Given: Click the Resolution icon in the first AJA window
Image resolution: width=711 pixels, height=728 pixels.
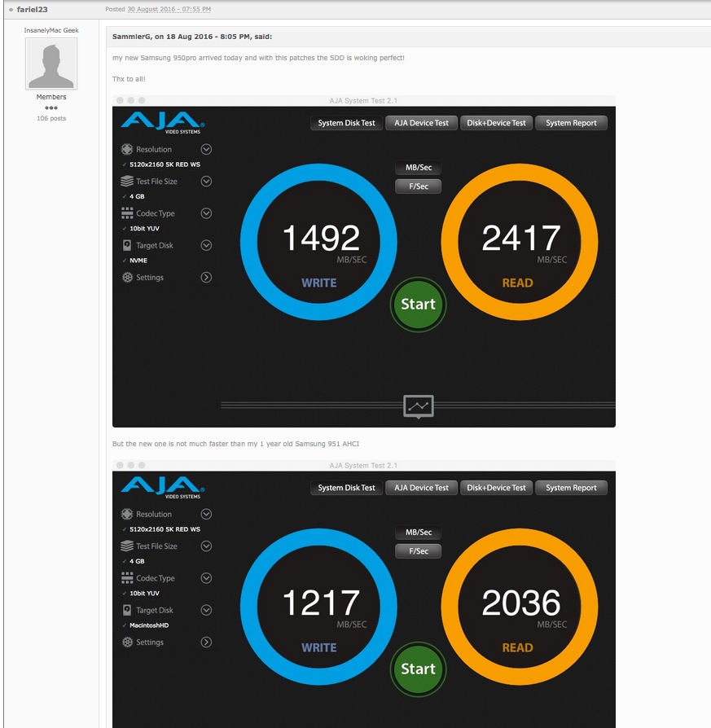Looking at the screenshot, I should coord(127,149).
